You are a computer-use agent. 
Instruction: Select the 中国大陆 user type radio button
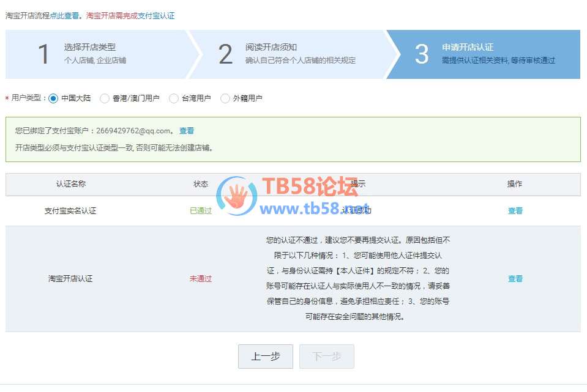pos(53,98)
